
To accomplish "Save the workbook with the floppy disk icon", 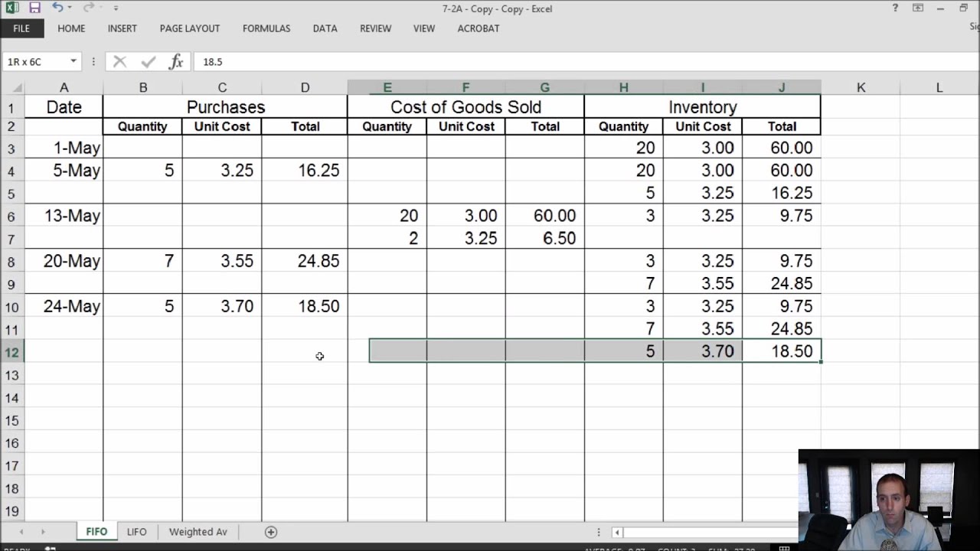I will coord(34,8).
